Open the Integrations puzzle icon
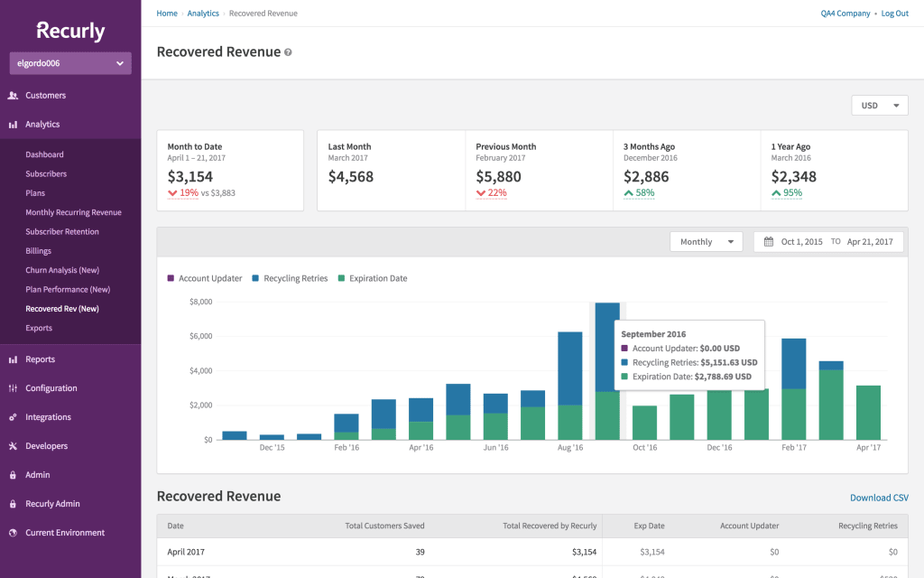This screenshot has height=578, width=924. pyautogui.click(x=14, y=416)
